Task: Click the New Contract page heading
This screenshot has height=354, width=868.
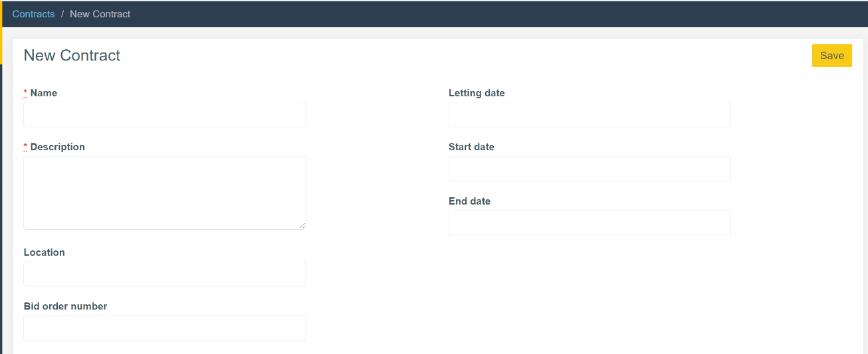Action: coord(72,55)
